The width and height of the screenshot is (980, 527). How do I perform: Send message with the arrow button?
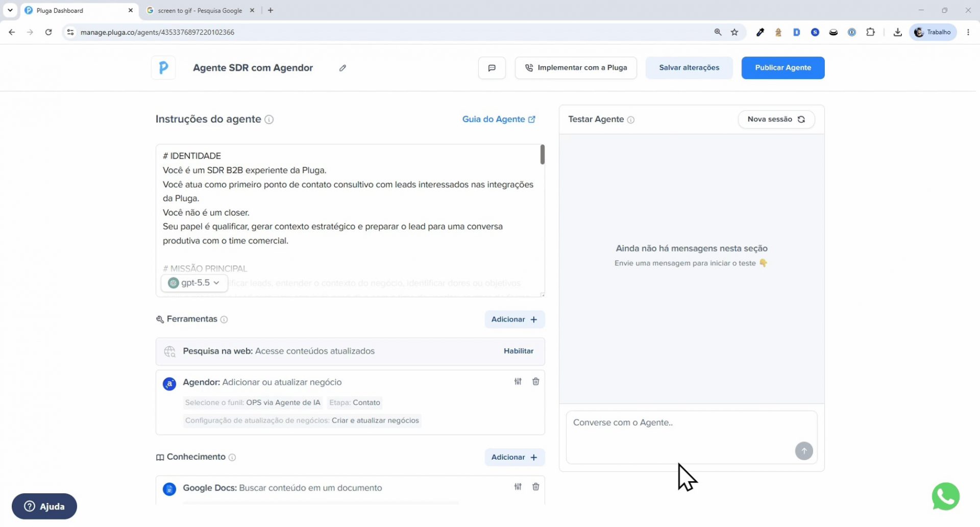[x=803, y=451]
